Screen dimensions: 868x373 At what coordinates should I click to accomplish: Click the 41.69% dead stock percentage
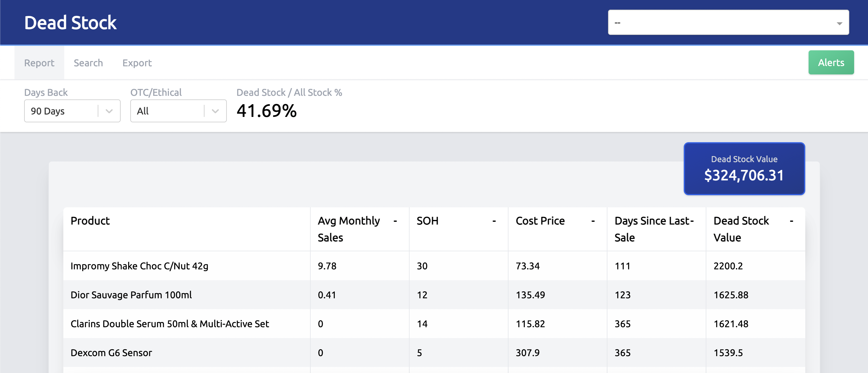[x=266, y=111]
